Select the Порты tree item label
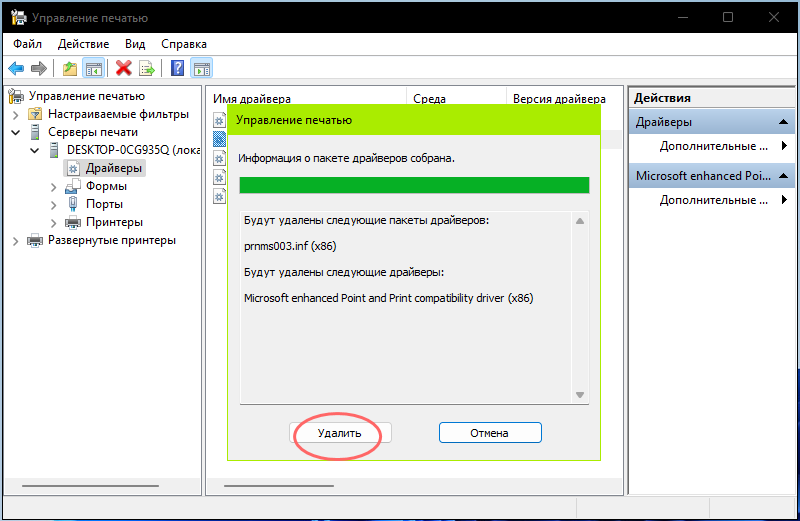 (x=104, y=204)
